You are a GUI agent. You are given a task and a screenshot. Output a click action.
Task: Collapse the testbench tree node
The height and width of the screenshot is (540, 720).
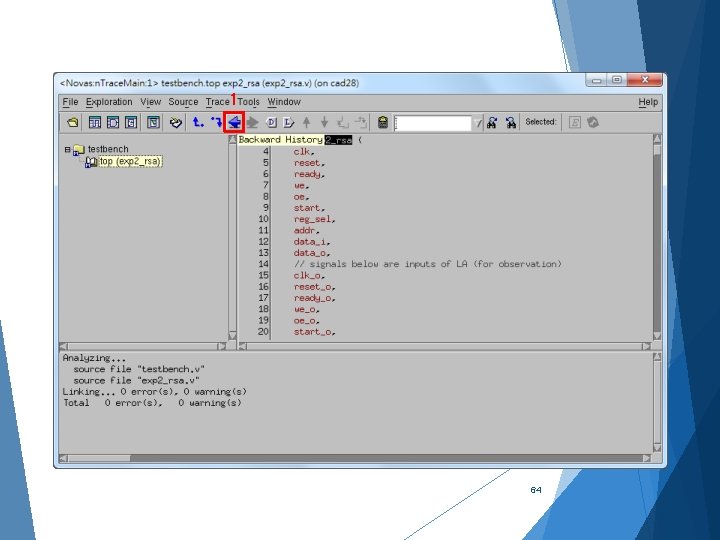click(x=68, y=149)
